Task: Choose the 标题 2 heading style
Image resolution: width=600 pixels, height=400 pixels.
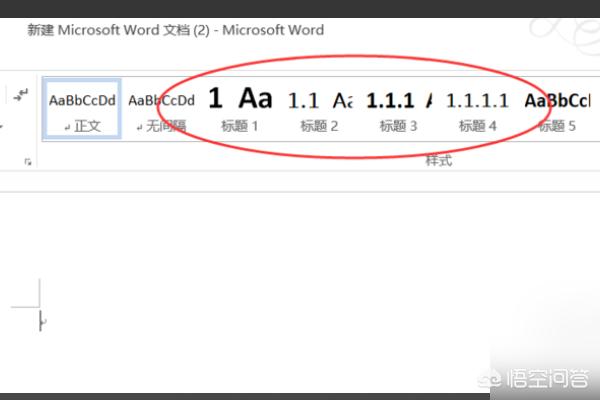Action: 320,110
